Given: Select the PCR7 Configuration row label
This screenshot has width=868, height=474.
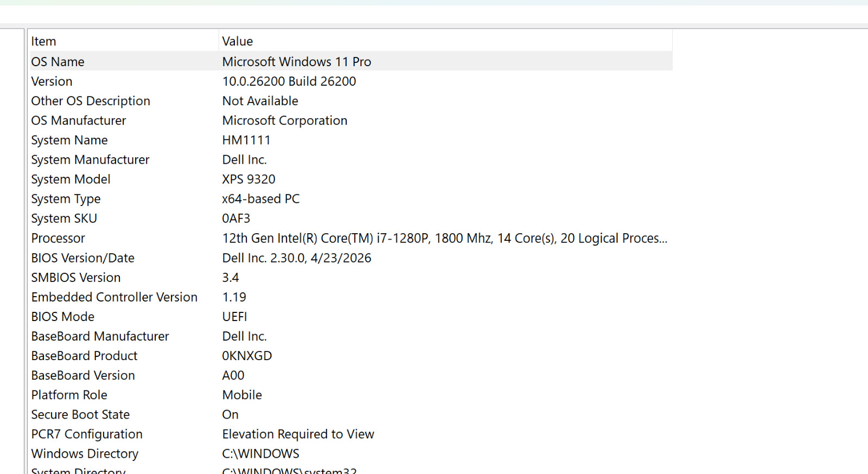Looking at the screenshot, I should point(87,434).
